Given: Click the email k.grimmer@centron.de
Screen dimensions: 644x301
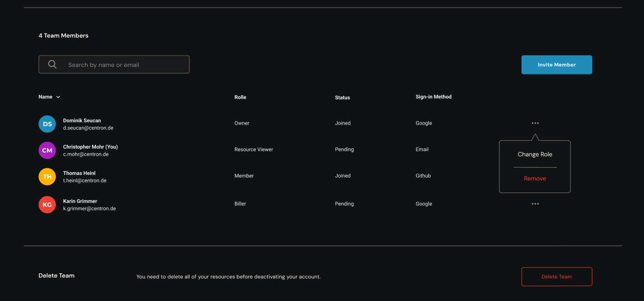Looking at the screenshot, I should pos(90,209).
